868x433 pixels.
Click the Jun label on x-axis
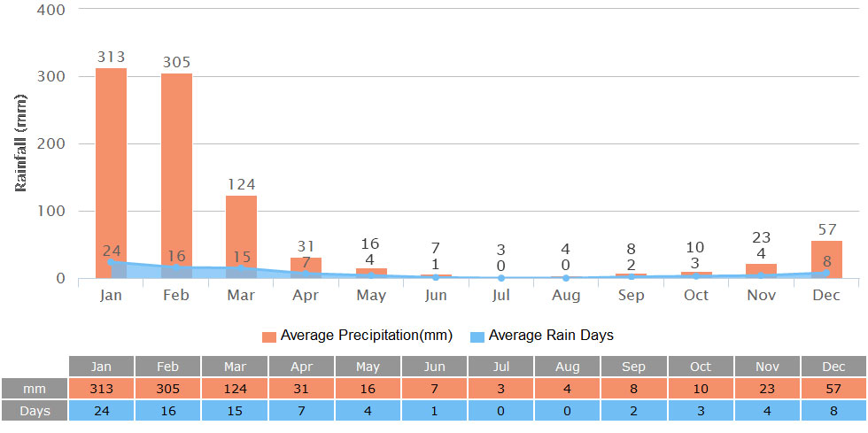(436, 296)
